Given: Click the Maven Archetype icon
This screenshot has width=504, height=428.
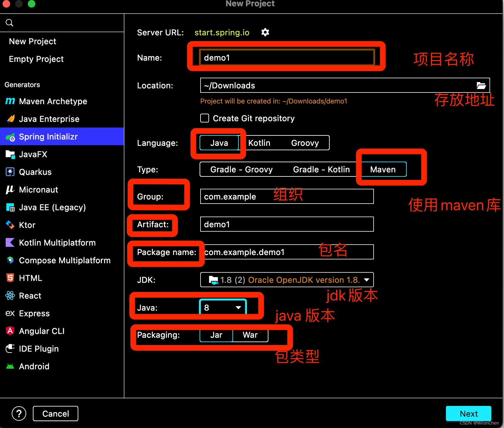Looking at the screenshot, I should pyautogui.click(x=10, y=101).
